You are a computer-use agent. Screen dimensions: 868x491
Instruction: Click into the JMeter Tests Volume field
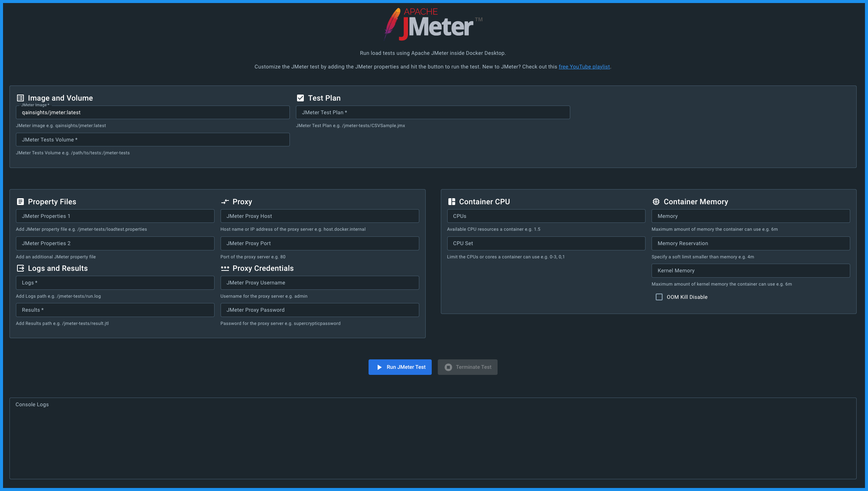tap(153, 140)
